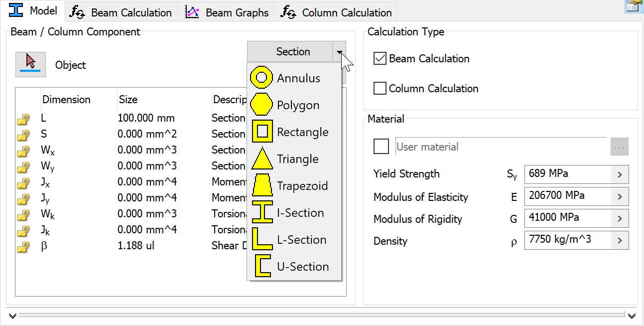Choose the U-Section profile
Image resolution: width=644 pixels, height=326 pixels.
(x=294, y=267)
